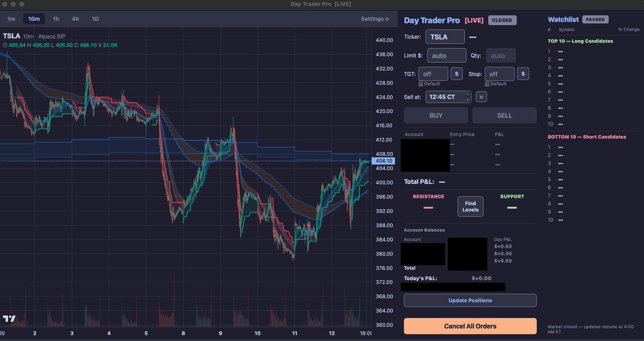Switch chart to 1m timeframe
Screen dimensions: 644x341
click(11, 19)
